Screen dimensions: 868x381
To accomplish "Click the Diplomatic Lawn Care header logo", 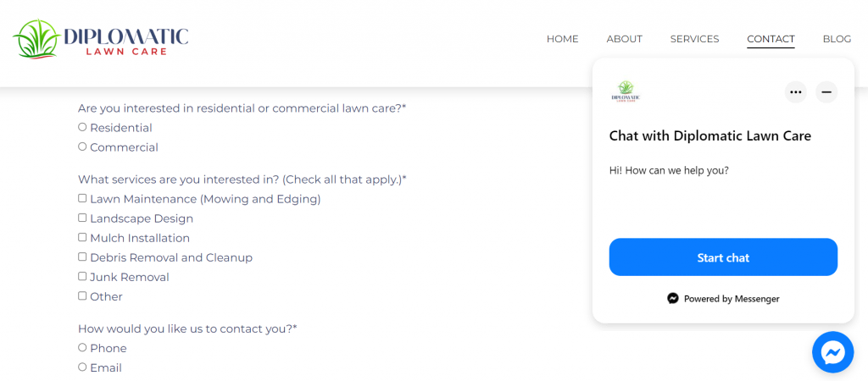I will point(100,39).
